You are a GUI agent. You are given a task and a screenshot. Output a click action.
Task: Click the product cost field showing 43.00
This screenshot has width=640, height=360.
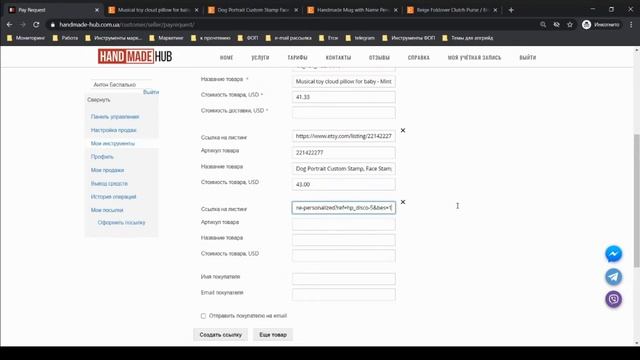pyautogui.click(x=344, y=184)
